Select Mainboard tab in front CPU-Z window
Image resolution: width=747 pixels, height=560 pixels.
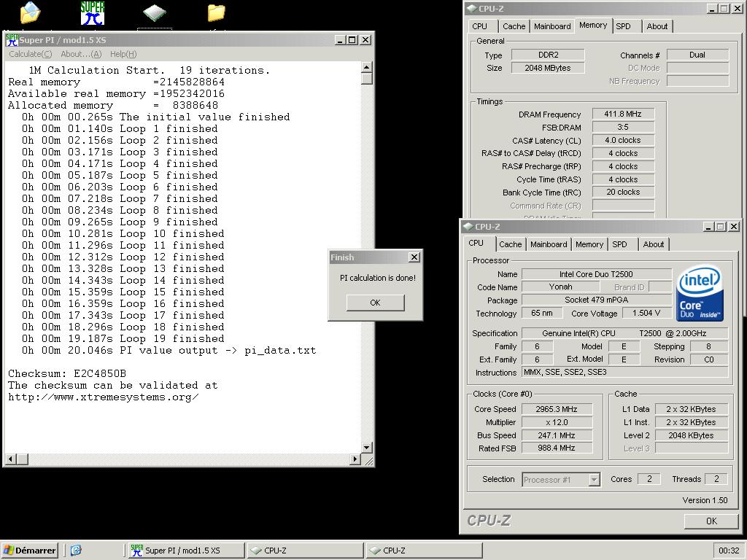pyautogui.click(x=549, y=244)
